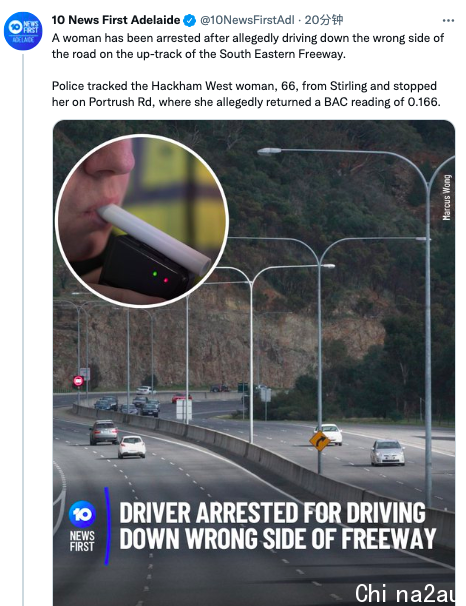This screenshot has width=466, height=606.
Task: Click the white breathalyzer mouthpiece tube
Action: pyautogui.click(x=154, y=238)
